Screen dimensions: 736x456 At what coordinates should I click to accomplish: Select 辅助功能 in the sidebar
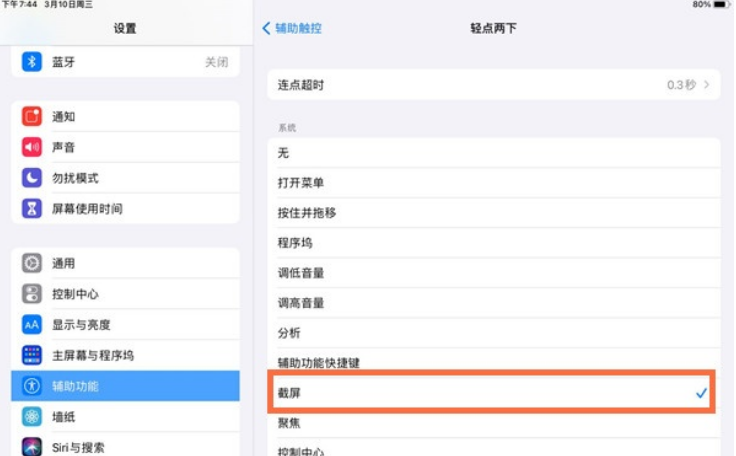click(125, 386)
